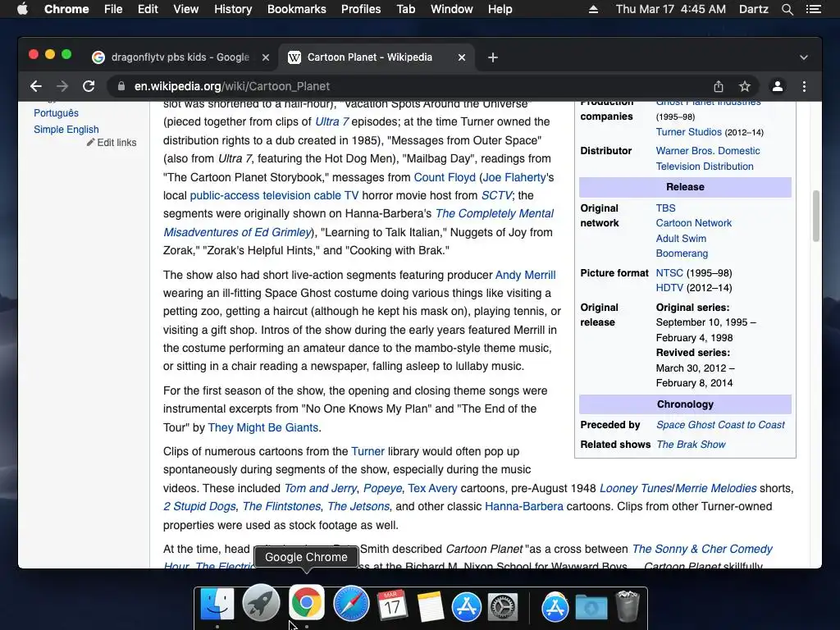Open the Downloads folder in Dock
Viewport: 840px width, 630px height.
coord(591,607)
